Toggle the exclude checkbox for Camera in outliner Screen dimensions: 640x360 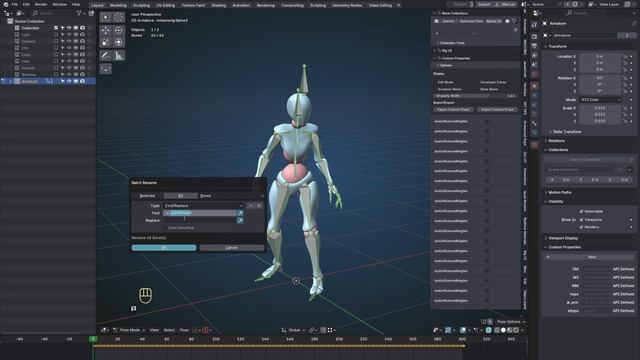coord(56,41)
